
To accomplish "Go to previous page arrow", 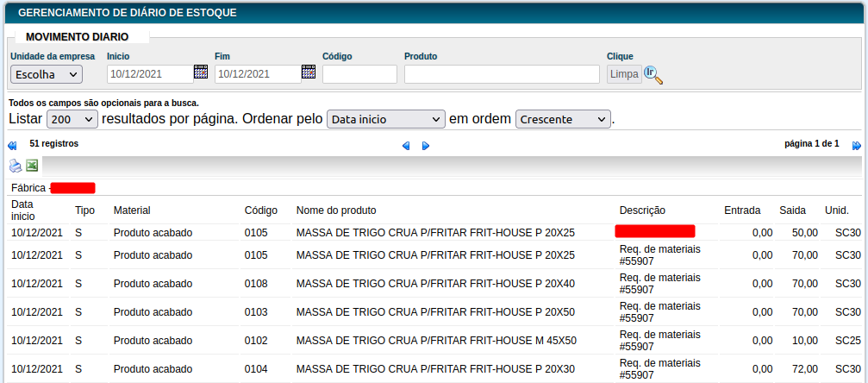I will 406,146.
